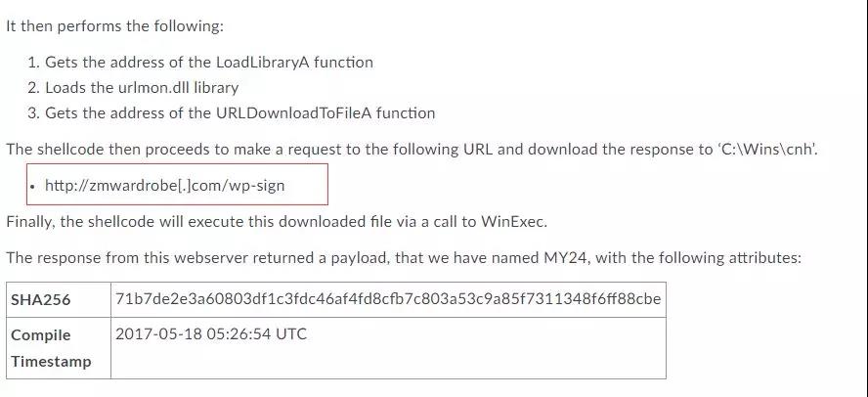
Task: Click list item about LoadLibraryA function
Action: click(x=200, y=62)
